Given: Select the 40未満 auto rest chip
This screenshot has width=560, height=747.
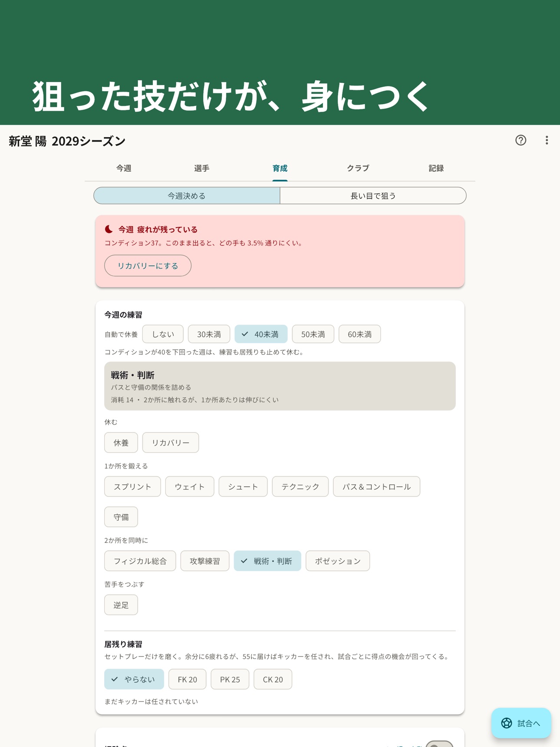Looking at the screenshot, I should pyautogui.click(x=261, y=334).
